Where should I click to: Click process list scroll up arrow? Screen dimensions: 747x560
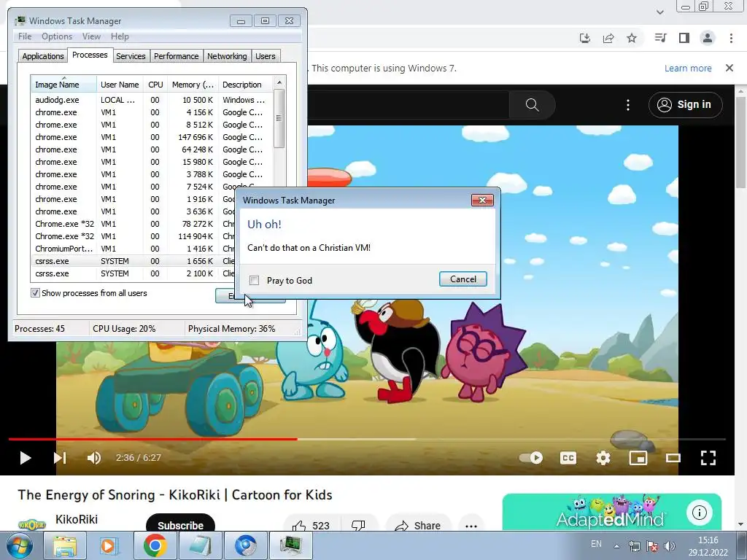279,82
